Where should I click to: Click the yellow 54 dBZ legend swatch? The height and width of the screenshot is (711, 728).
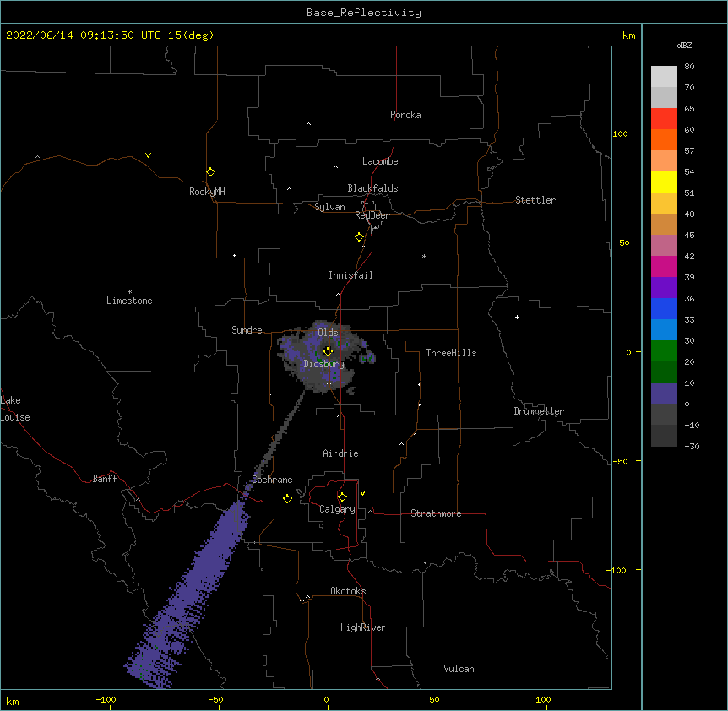point(664,182)
